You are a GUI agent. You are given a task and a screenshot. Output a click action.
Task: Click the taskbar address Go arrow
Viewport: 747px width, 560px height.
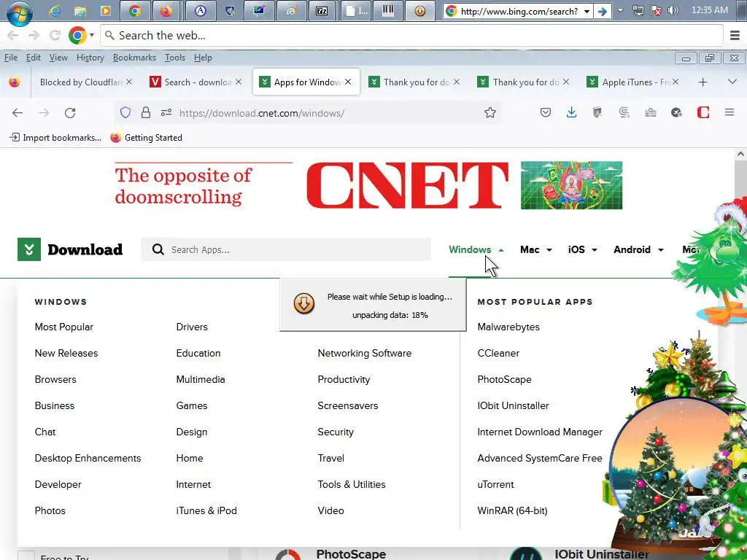603,11
